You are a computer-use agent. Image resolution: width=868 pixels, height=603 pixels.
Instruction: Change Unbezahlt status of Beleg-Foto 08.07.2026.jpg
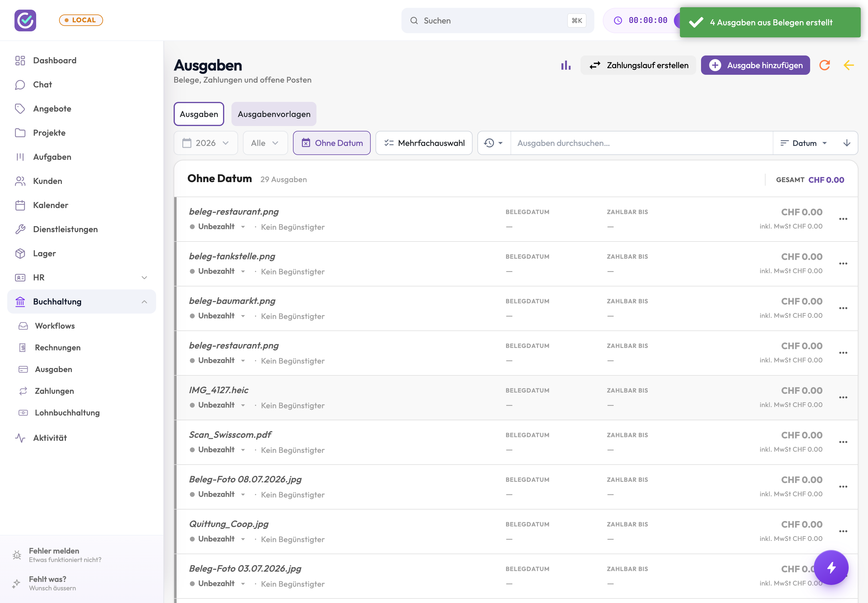point(218,494)
